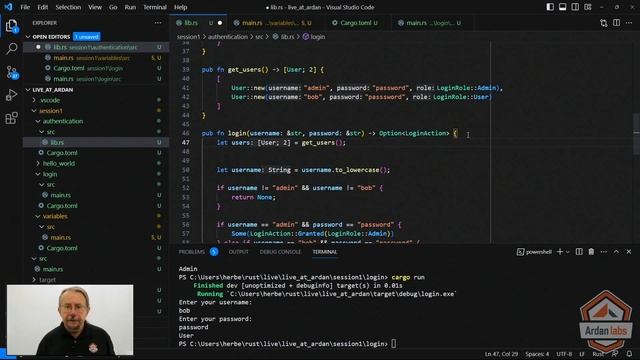
Task: Split the terminal panel
Action: click(x=579, y=252)
